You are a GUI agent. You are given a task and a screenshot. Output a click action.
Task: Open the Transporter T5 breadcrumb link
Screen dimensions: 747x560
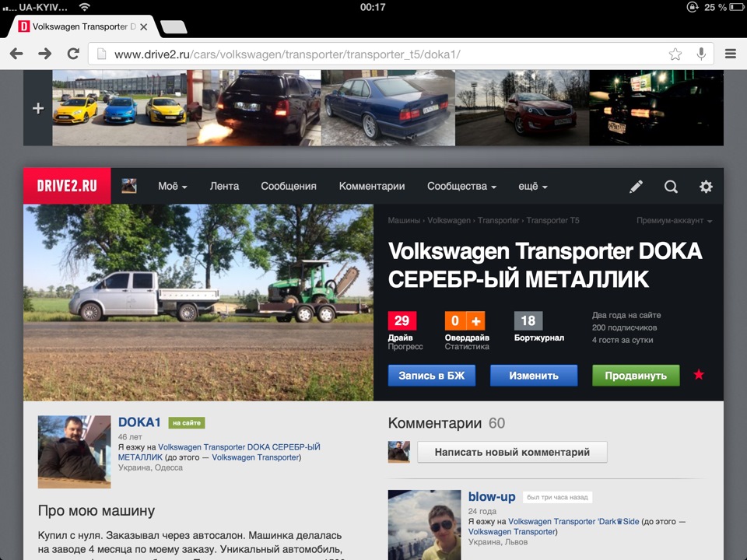pos(552,220)
